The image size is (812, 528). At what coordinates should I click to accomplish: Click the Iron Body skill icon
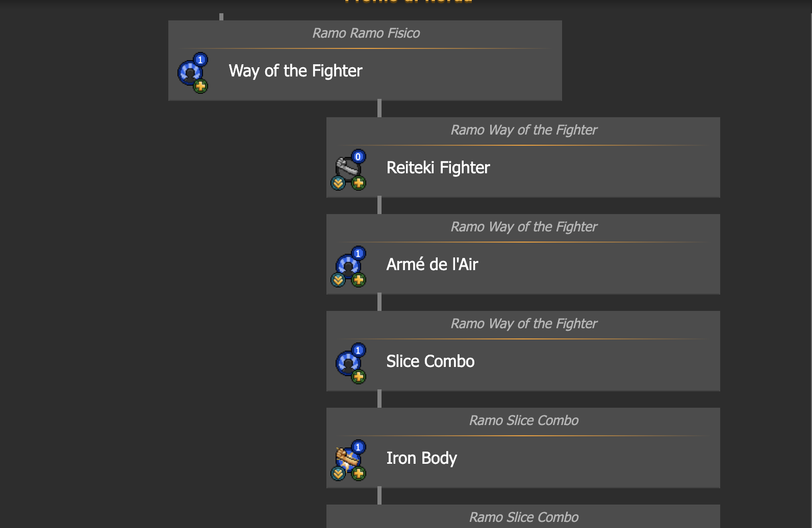[348, 459]
